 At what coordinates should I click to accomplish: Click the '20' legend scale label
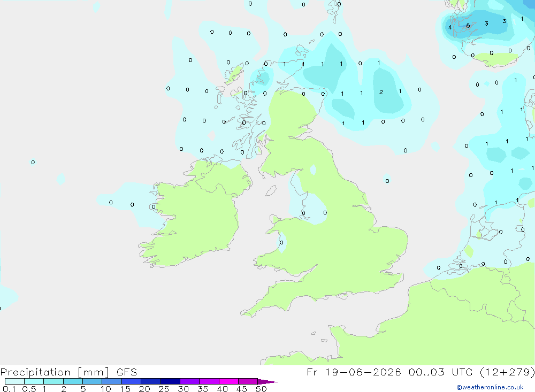click(x=144, y=389)
